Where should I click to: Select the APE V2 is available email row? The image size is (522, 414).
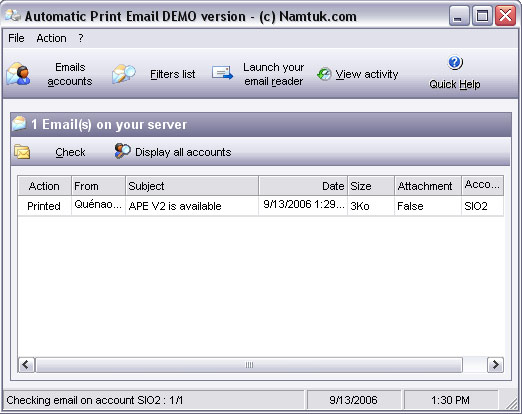point(260,206)
